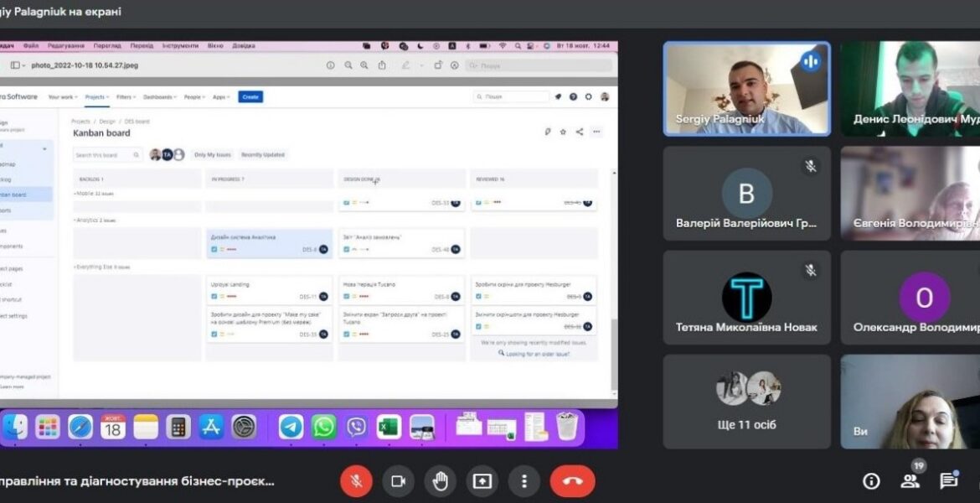Open the Filters dropdown

coord(126,97)
